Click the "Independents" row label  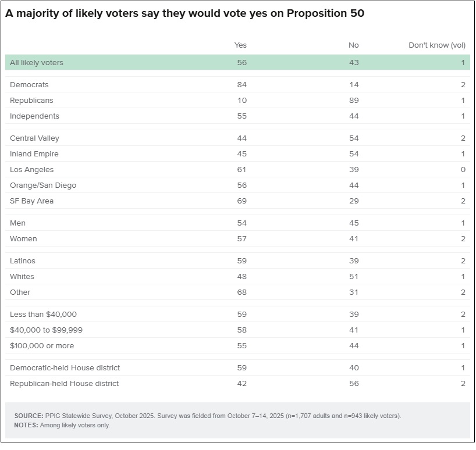(34, 116)
